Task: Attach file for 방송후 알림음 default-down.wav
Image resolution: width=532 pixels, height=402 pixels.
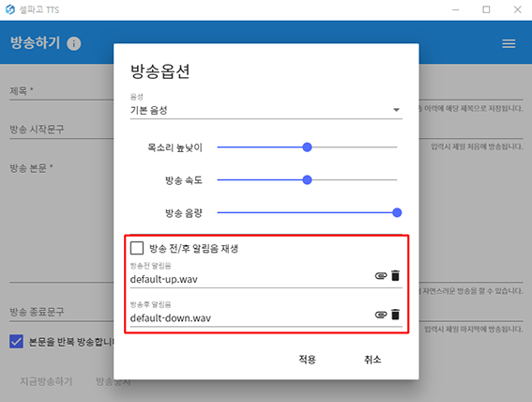Action: coord(381,315)
